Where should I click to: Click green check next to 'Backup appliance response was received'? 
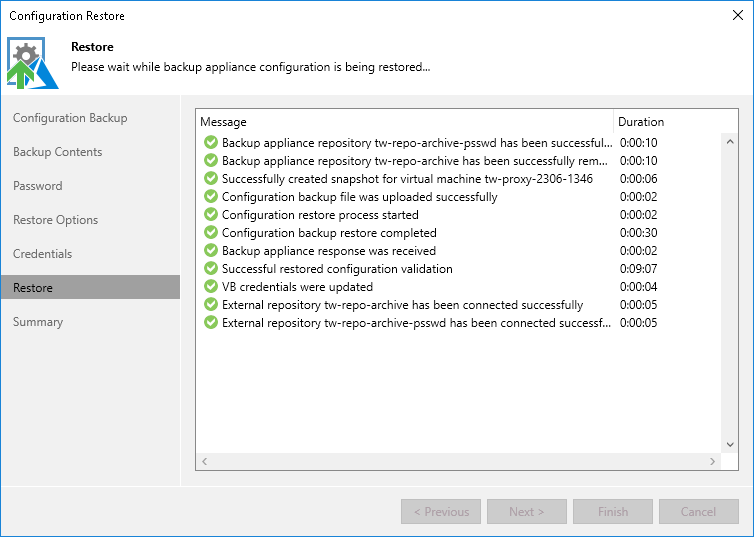tap(210, 251)
